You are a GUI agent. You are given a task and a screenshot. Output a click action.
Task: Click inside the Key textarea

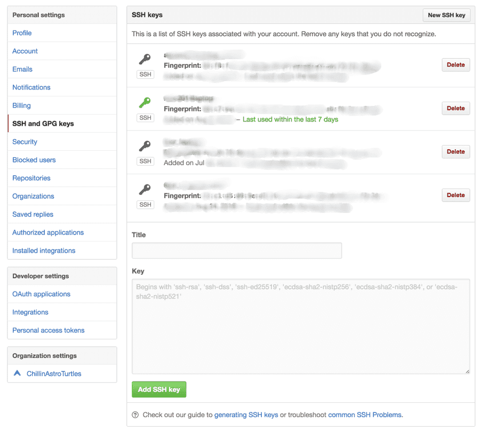pos(300,325)
